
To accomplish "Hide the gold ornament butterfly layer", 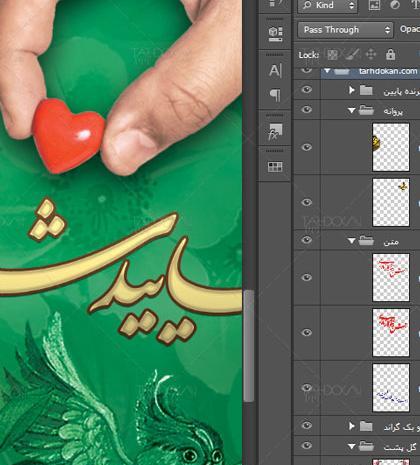I will coord(307,147).
